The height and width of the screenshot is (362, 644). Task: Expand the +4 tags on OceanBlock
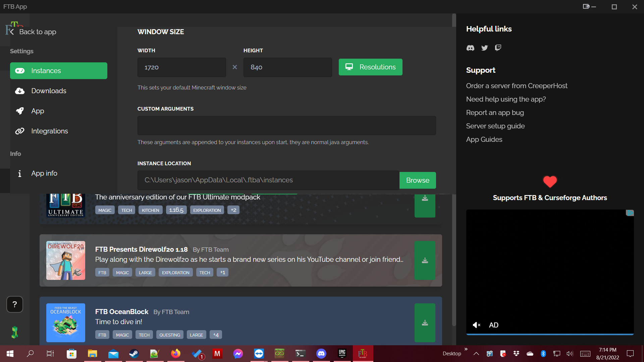coord(216,335)
